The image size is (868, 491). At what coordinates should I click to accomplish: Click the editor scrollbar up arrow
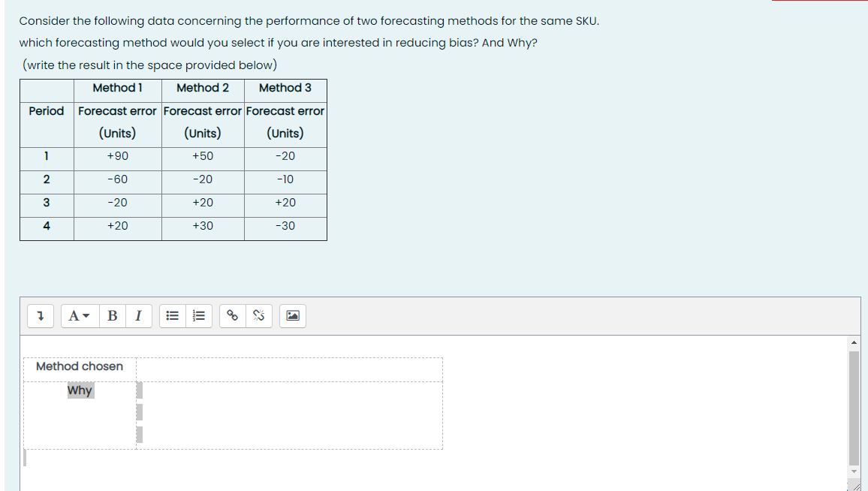coord(854,342)
